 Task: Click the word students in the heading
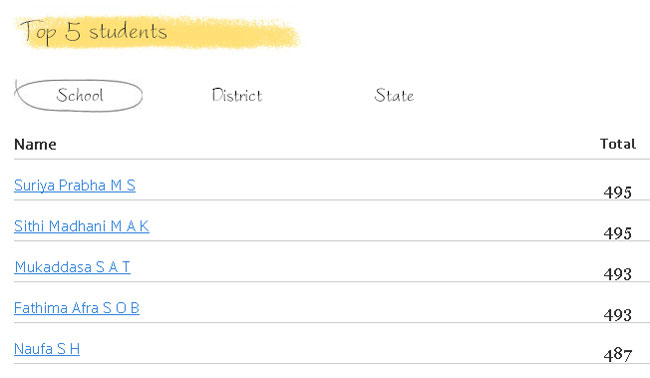[x=128, y=32]
